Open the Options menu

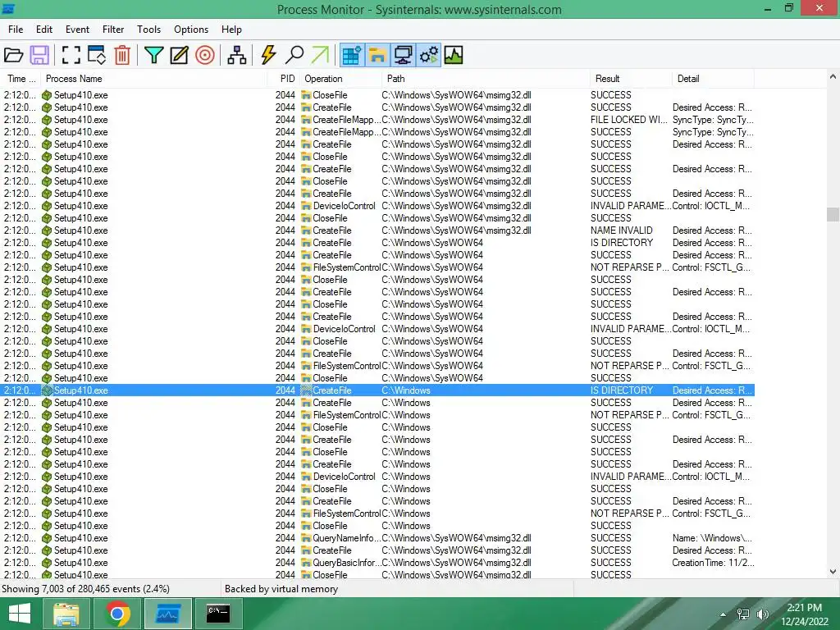(190, 30)
